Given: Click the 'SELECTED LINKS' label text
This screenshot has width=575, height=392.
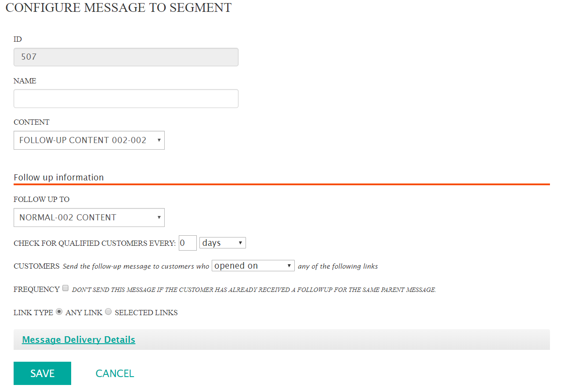Looking at the screenshot, I should click(x=146, y=313).
